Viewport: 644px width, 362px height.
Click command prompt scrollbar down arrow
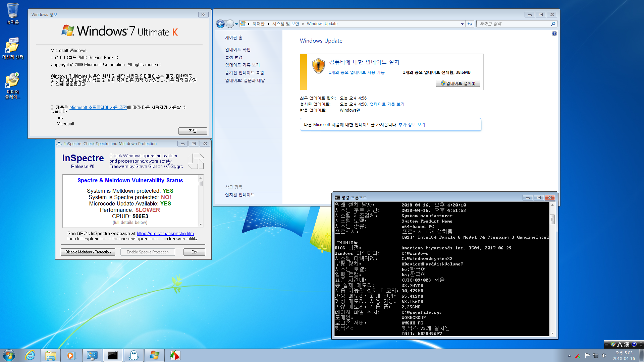[x=552, y=334]
